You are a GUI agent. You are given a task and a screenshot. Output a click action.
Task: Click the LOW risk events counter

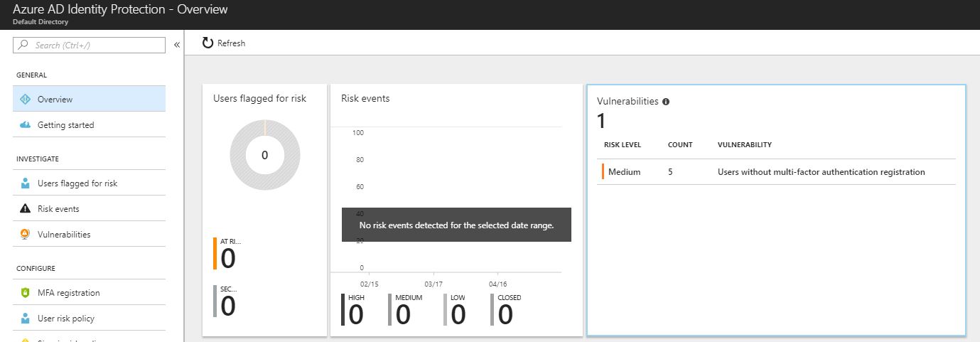(x=456, y=310)
